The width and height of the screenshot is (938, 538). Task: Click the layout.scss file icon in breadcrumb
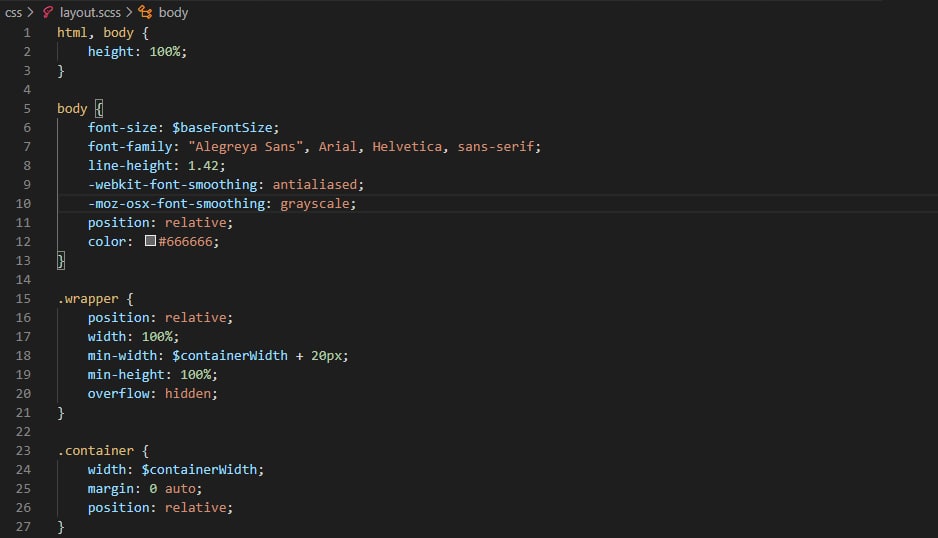click(x=48, y=13)
